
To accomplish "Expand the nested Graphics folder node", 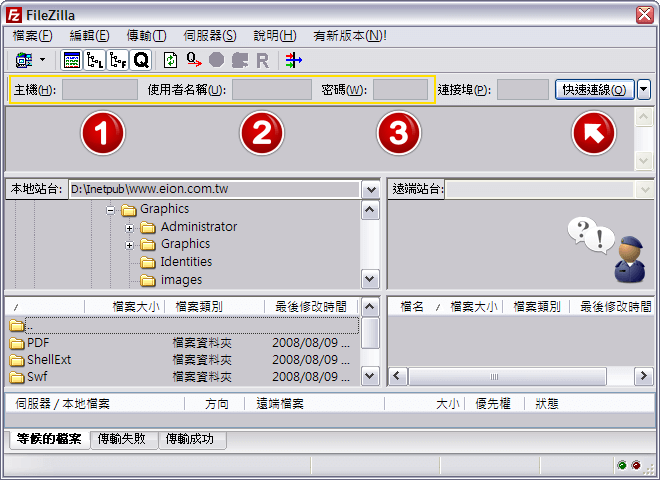I will click(129, 245).
